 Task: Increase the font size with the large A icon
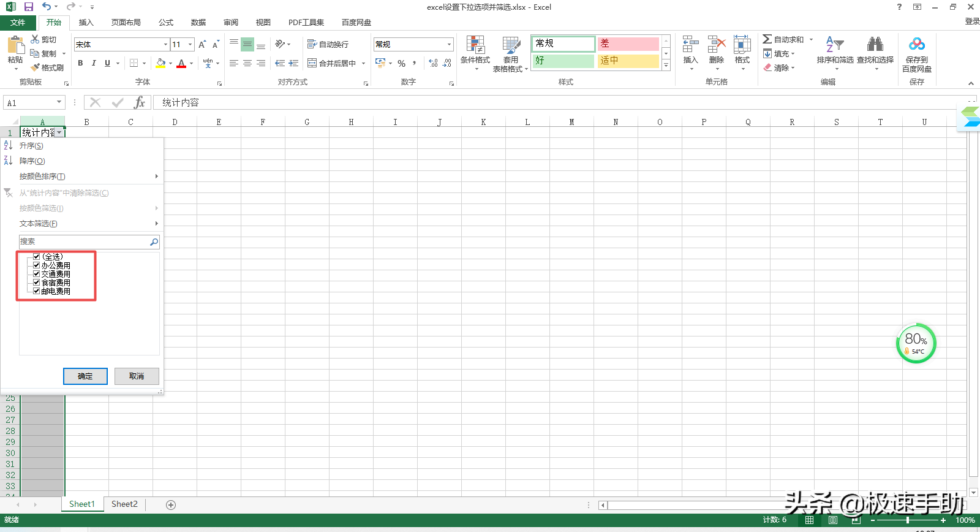(202, 44)
